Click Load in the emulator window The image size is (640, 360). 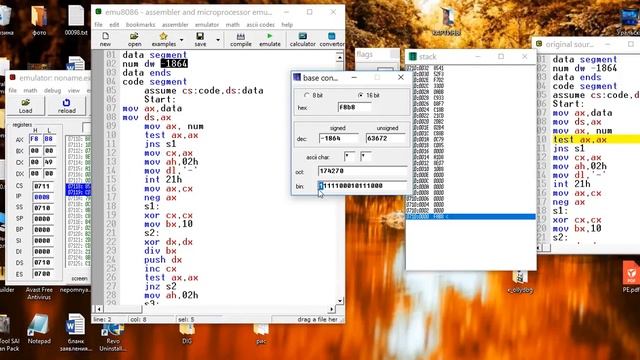[x=25, y=106]
